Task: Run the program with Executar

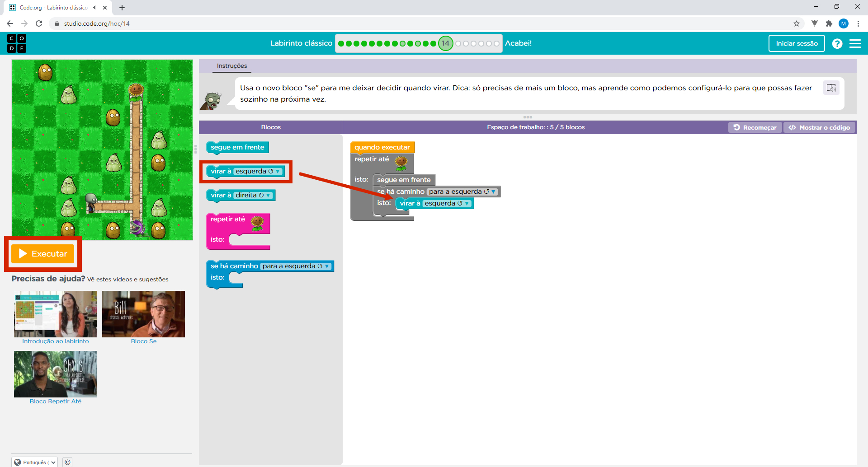Action: tap(43, 254)
